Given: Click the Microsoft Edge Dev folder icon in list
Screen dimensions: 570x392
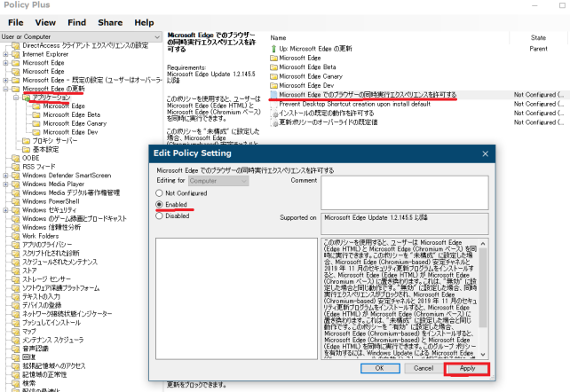Looking at the screenshot, I should click(273, 86).
